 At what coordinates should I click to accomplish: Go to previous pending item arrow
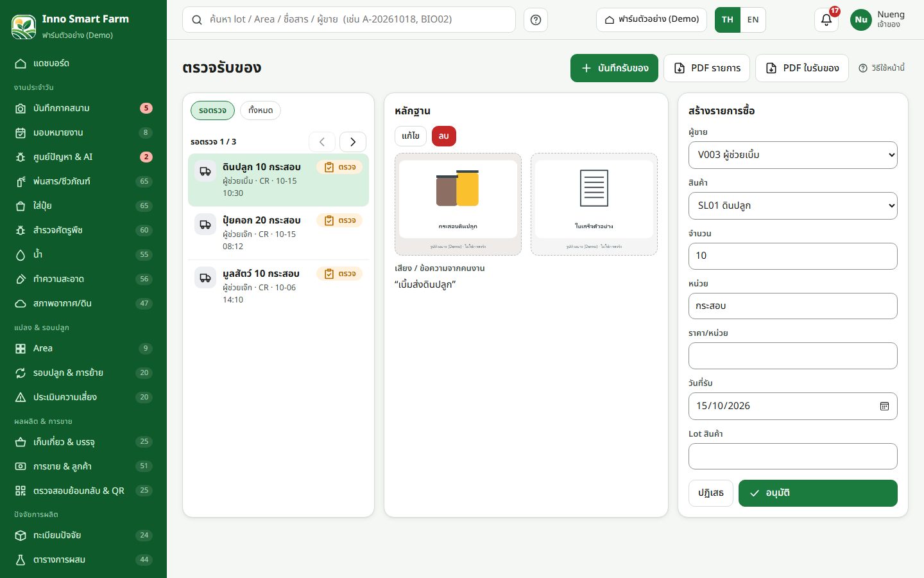[x=322, y=142]
